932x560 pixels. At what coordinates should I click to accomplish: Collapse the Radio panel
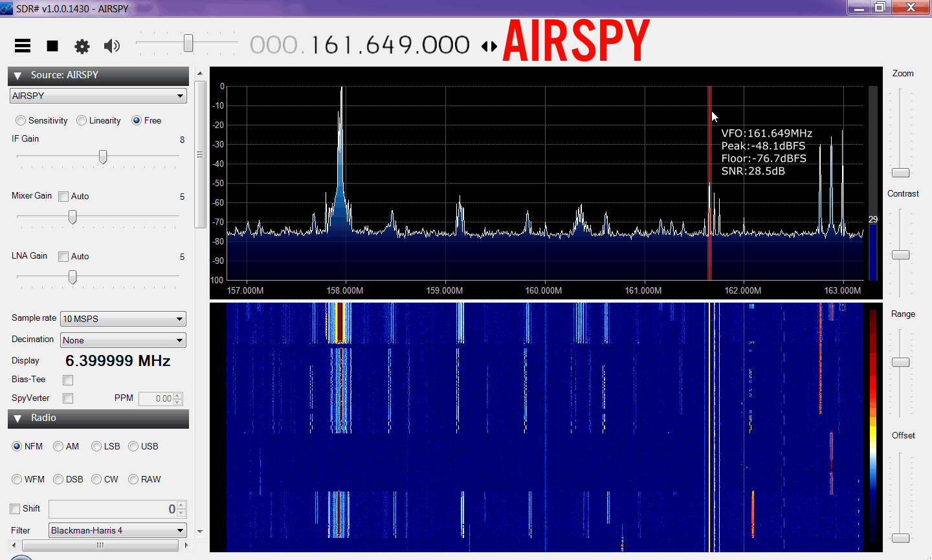(x=18, y=418)
